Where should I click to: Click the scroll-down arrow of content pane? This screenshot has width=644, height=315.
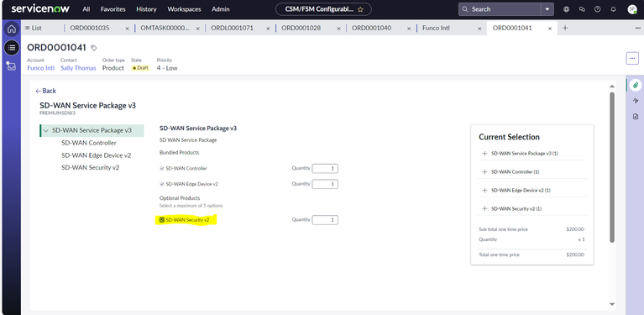[x=612, y=304]
